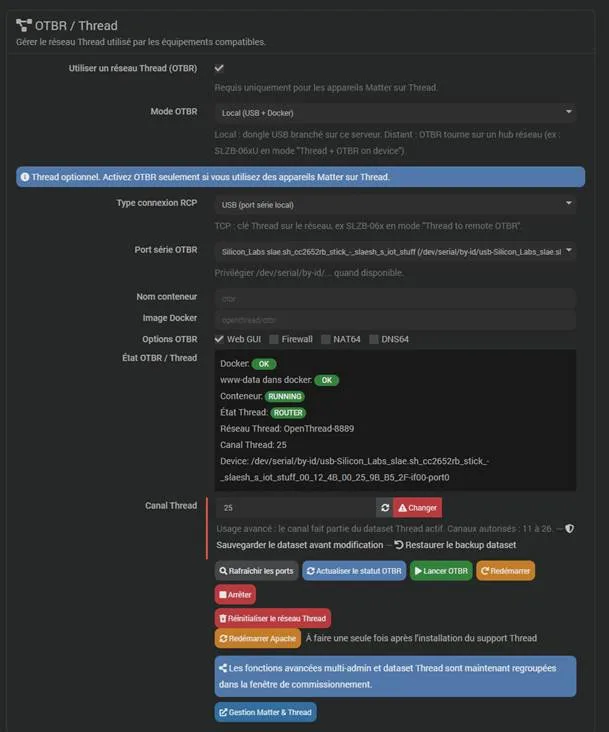The width and height of the screenshot is (609, 732).
Task: Stop the container with Arrêter button
Action: tap(235, 594)
